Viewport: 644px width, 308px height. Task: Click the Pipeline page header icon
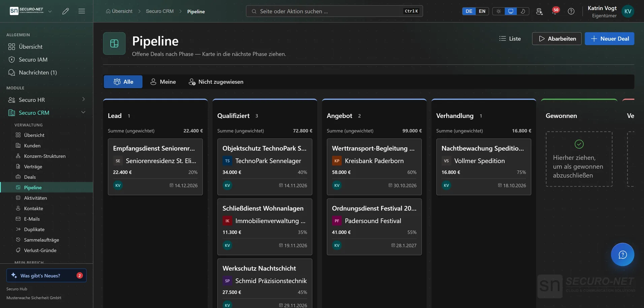tap(114, 43)
